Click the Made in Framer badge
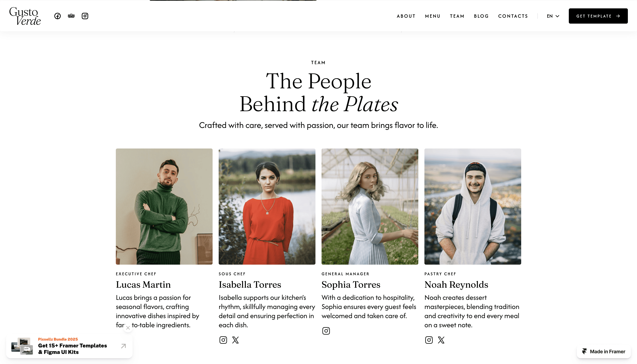 [x=603, y=351]
